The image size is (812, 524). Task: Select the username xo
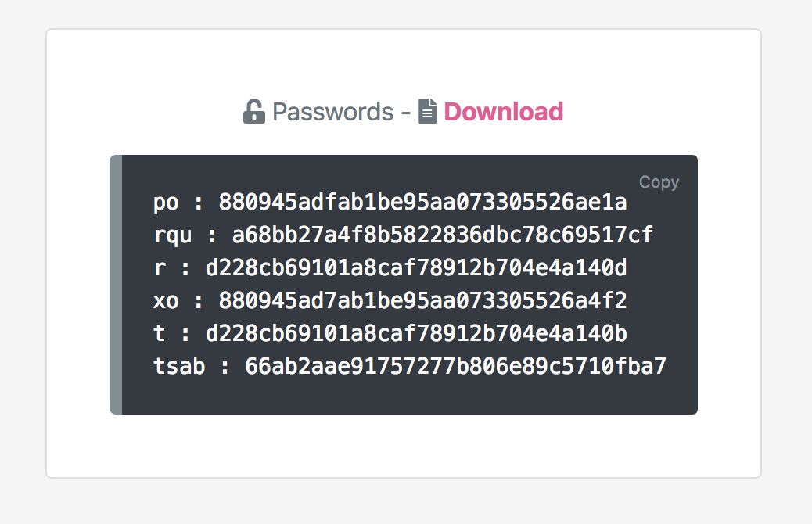[x=166, y=301]
